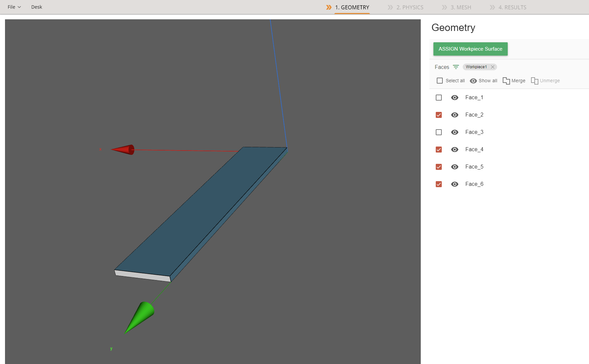
Task: Hide Face_1 using its eye icon
Action: (x=454, y=98)
